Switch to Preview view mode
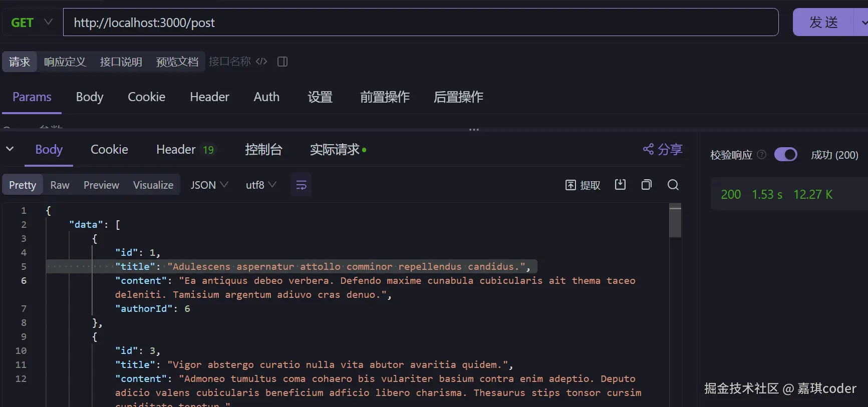The image size is (868, 407). [x=101, y=185]
